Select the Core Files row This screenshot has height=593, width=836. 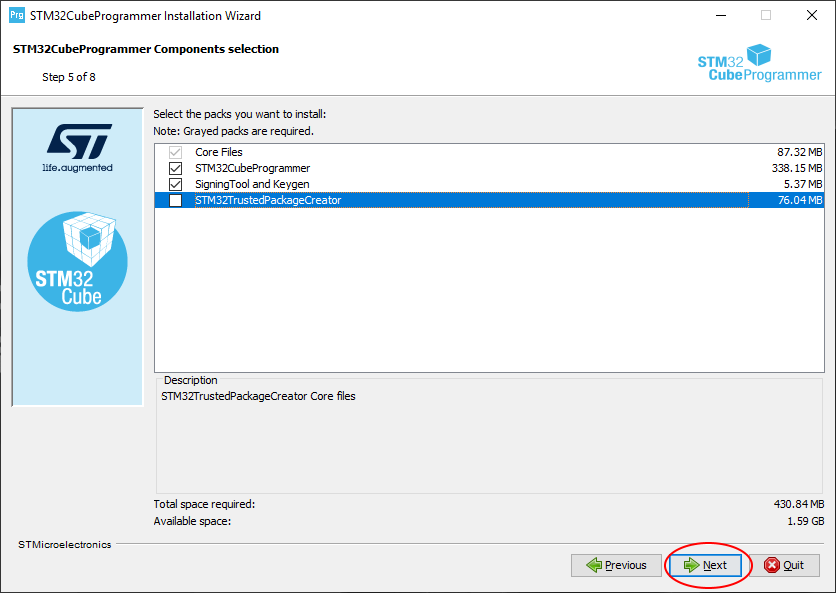pos(219,152)
